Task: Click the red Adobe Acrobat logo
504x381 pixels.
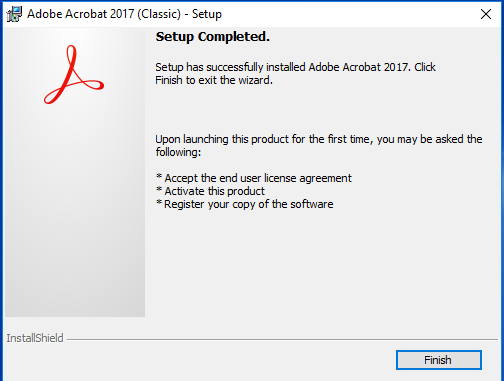Action: tap(74, 75)
